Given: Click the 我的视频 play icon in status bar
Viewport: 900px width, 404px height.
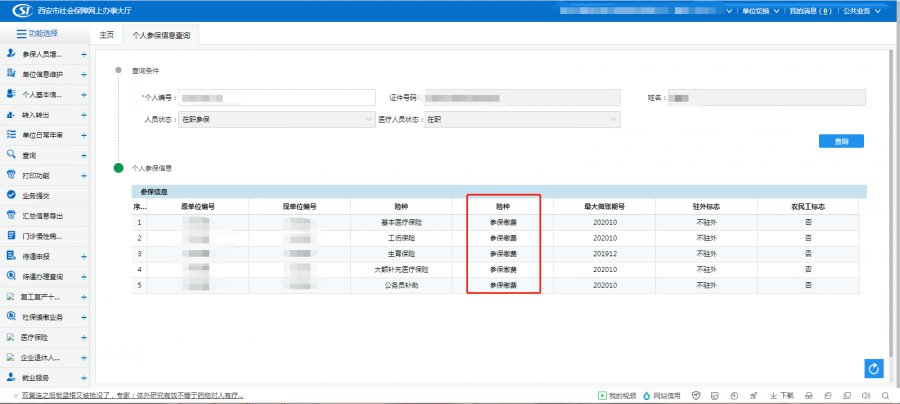Looking at the screenshot, I should tap(601, 396).
